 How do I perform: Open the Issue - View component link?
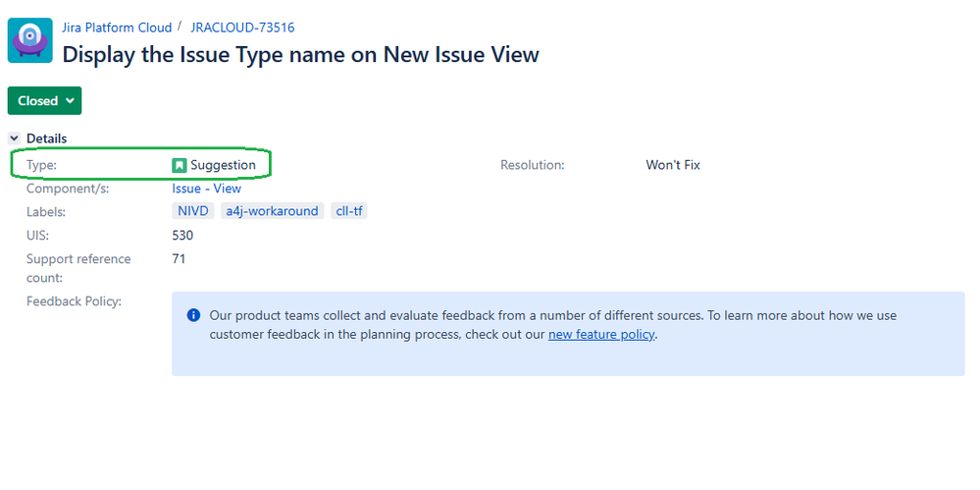tap(206, 189)
